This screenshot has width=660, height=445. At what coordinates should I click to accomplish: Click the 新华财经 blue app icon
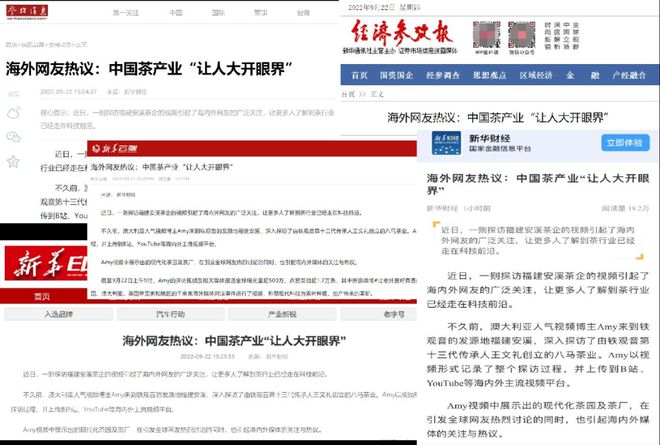pos(446,143)
